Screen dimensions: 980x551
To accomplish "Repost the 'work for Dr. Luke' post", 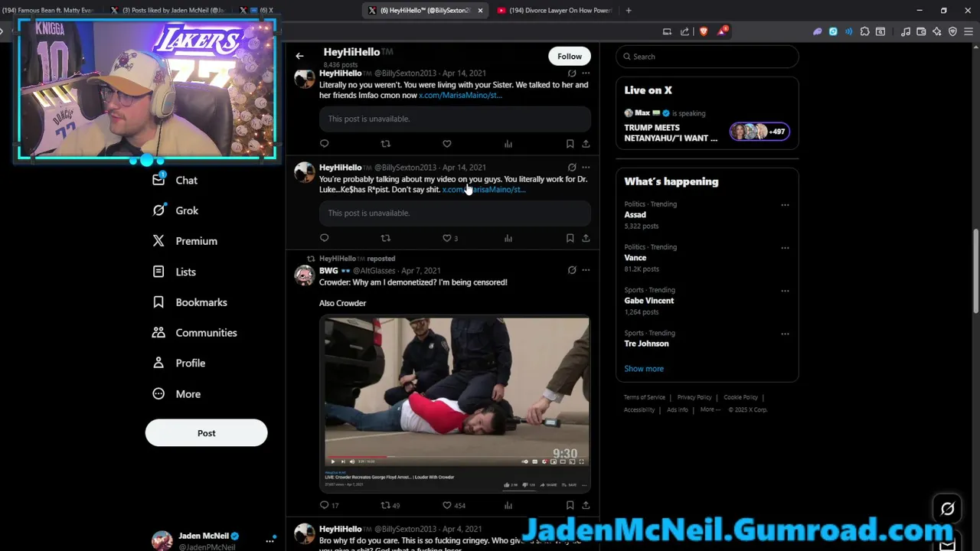I will (386, 238).
